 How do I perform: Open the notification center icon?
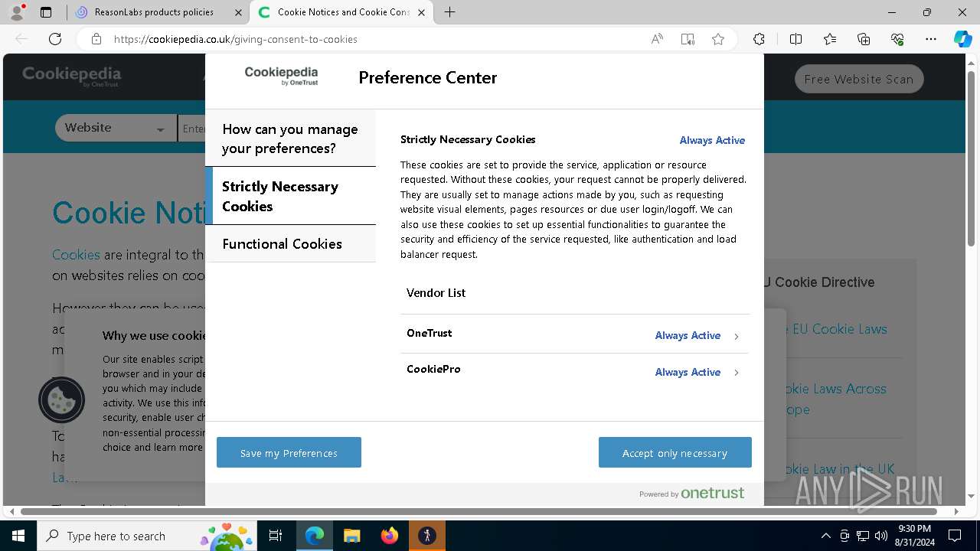click(955, 536)
